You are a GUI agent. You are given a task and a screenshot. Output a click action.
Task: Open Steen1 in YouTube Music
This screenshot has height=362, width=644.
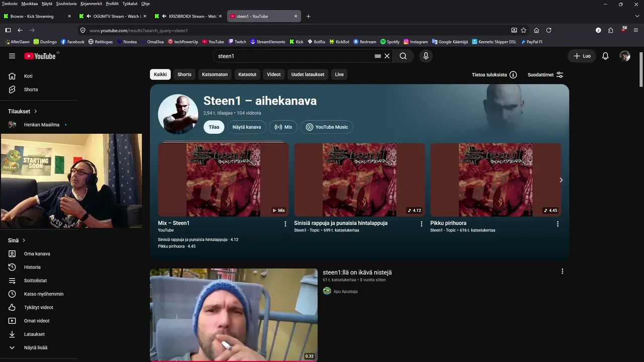pyautogui.click(x=327, y=127)
